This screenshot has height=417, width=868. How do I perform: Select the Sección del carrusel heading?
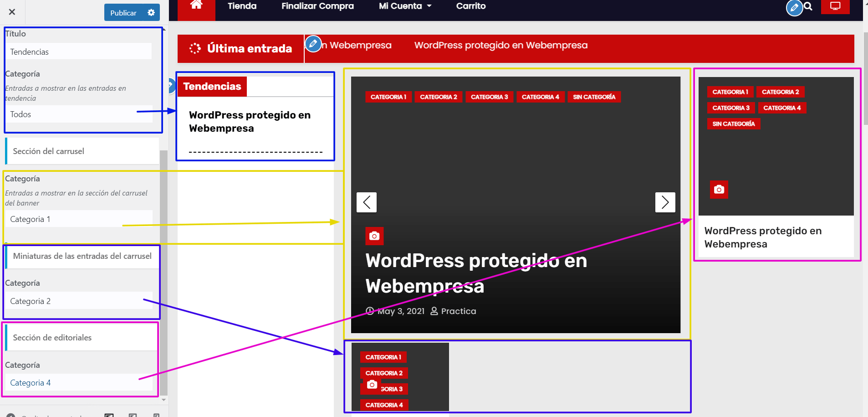tap(82, 151)
